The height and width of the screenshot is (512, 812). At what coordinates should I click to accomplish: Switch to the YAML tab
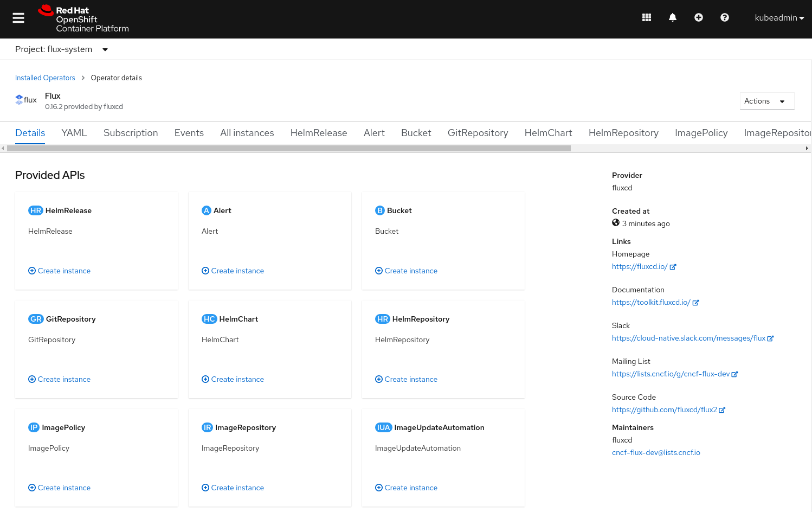pyautogui.click(x=74, y=133)
